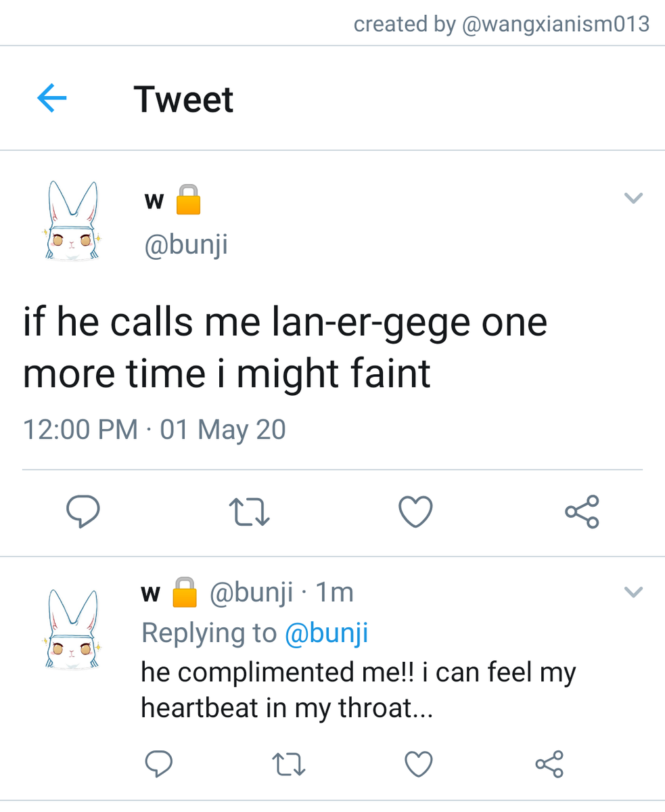Reply to the "he complimented me" tweet
665x812 pixels.
click(159, 764)
